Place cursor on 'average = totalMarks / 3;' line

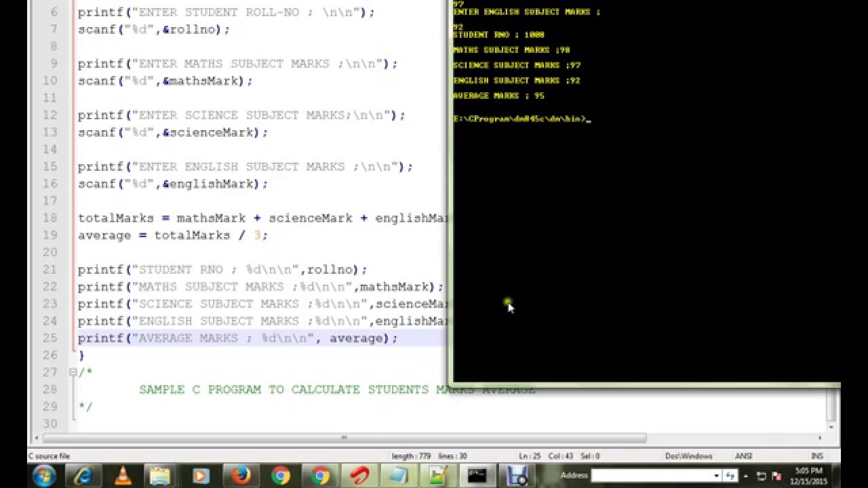pyautogui.click(x=173, y=235)
